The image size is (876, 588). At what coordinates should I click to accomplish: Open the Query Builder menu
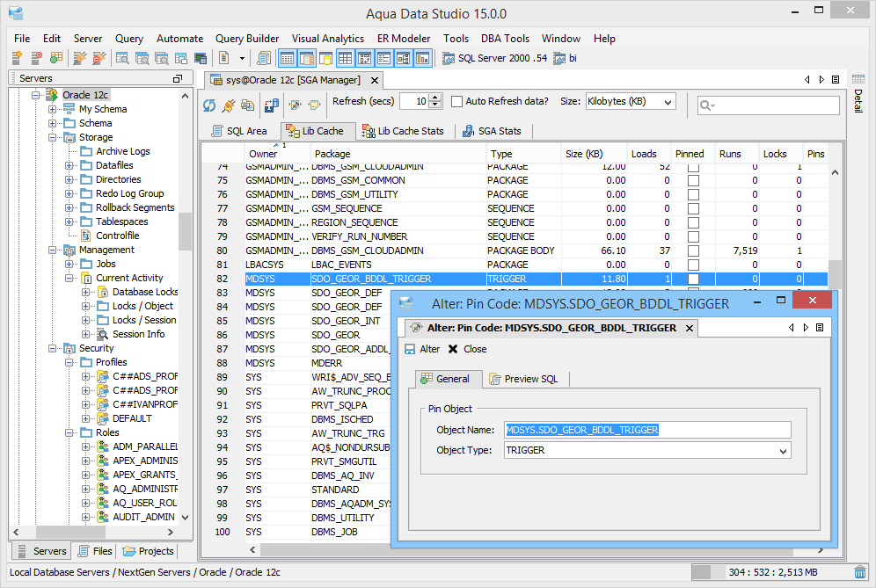(x=247, y=39)
